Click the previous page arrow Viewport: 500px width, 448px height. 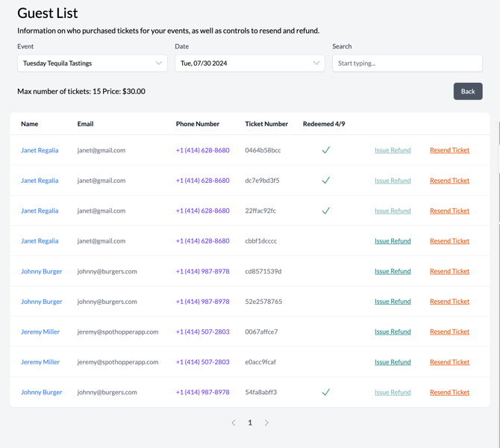click(234, 423)
